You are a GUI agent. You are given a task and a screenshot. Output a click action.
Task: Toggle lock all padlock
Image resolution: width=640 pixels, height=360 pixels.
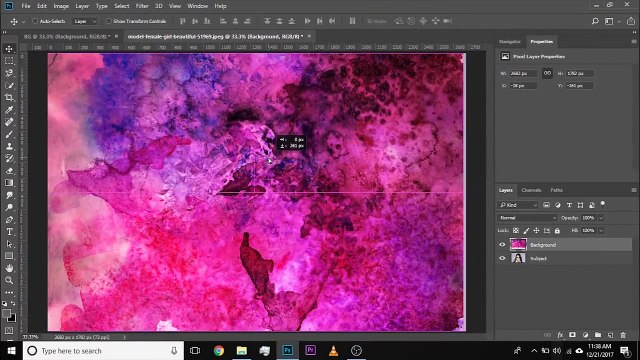[x=557, y=231]
